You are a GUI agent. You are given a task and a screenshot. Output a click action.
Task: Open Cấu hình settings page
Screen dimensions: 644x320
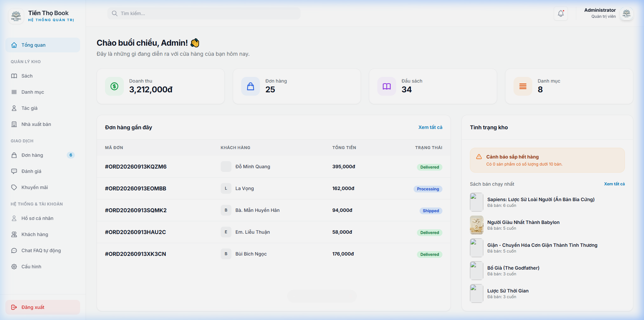pyautogui.click(x=43, y=267)
